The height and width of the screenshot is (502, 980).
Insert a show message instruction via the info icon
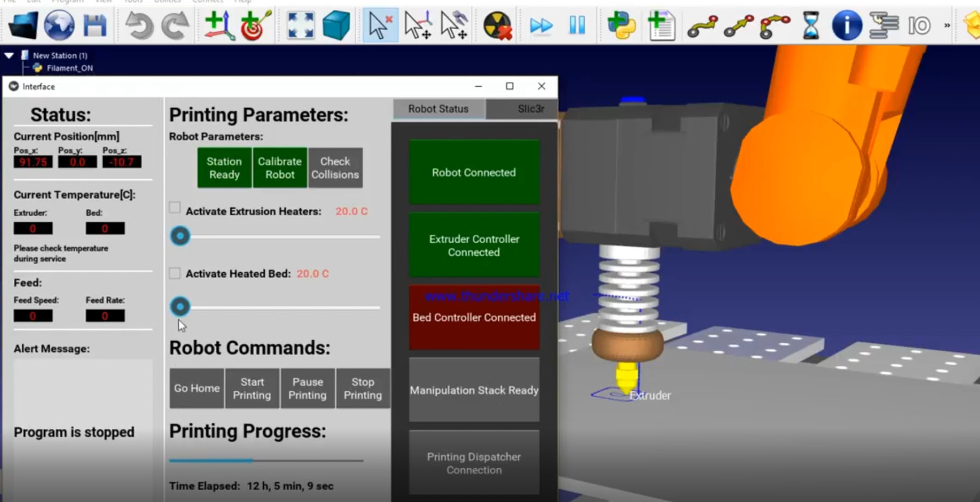[x=847, y=25]
